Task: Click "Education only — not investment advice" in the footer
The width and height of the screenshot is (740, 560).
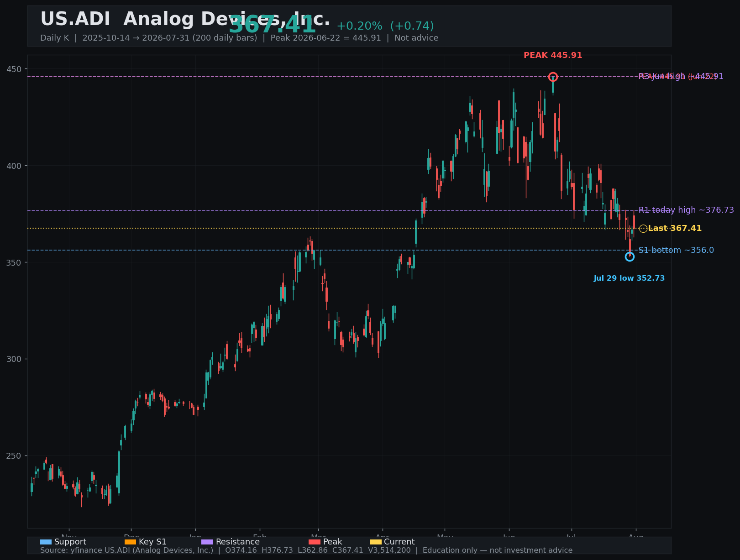Action: 498,550
